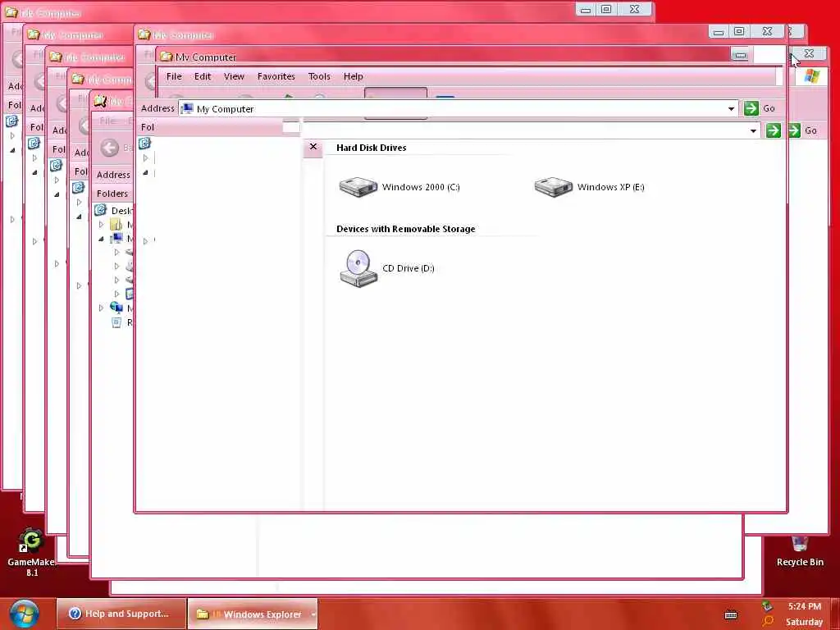Open the Help menu in front window

point(354,76)
